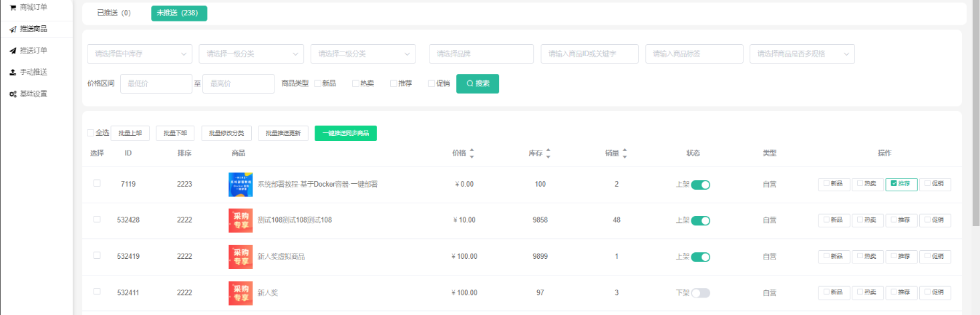980x315 pixels.
Task: Select the 推送订单 sidebar icon
Action: click(13, 51)
